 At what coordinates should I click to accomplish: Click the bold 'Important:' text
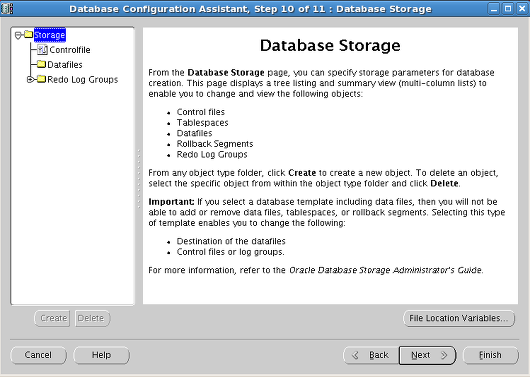[171, 202]
